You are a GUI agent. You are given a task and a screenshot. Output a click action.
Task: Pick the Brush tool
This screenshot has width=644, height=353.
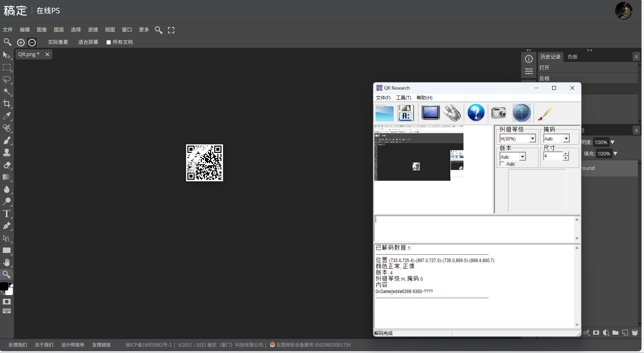coord(7,140)
